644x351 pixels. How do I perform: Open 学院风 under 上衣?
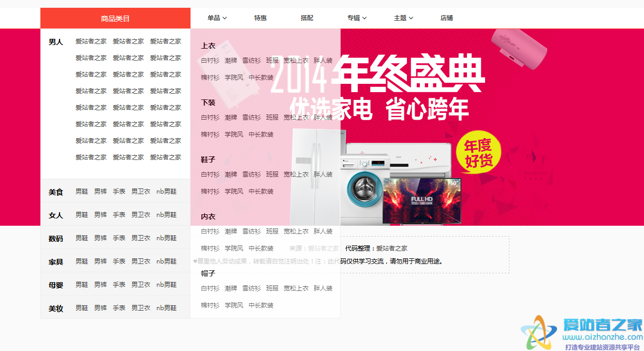pos(234,78)
